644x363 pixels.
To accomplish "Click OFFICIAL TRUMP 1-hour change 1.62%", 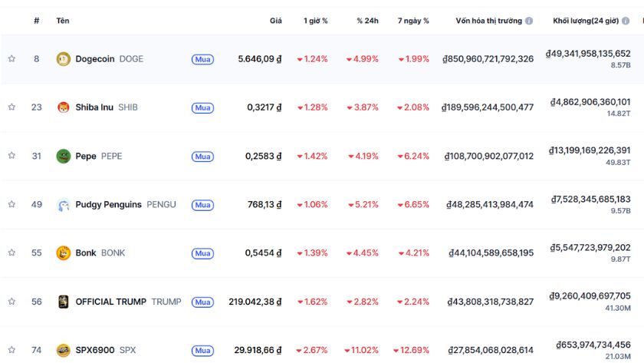I will pos(313,302).
